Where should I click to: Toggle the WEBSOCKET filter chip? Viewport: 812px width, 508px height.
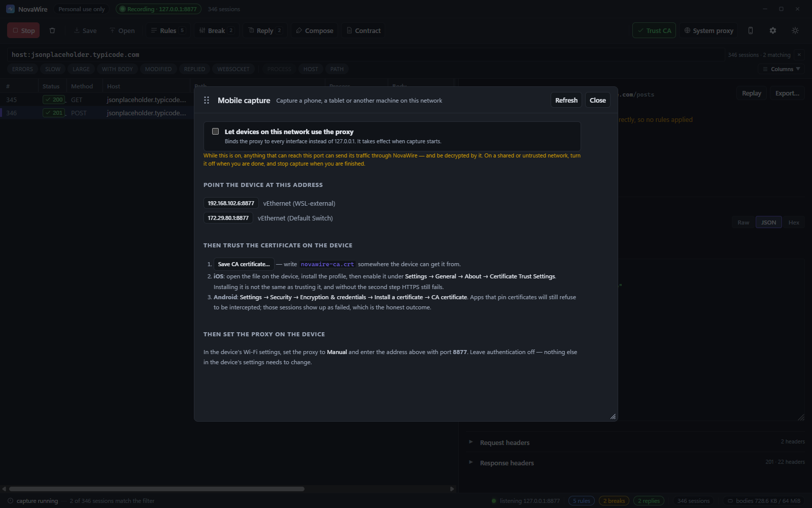(233, 69)
